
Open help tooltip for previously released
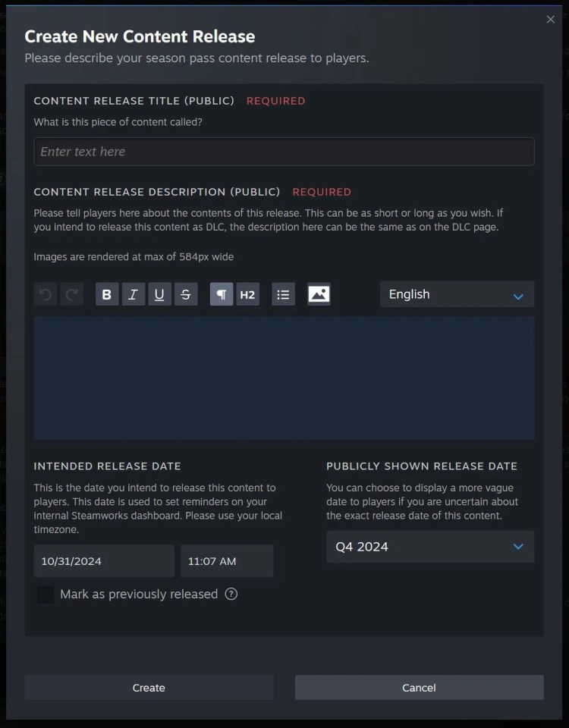point(231,594)
